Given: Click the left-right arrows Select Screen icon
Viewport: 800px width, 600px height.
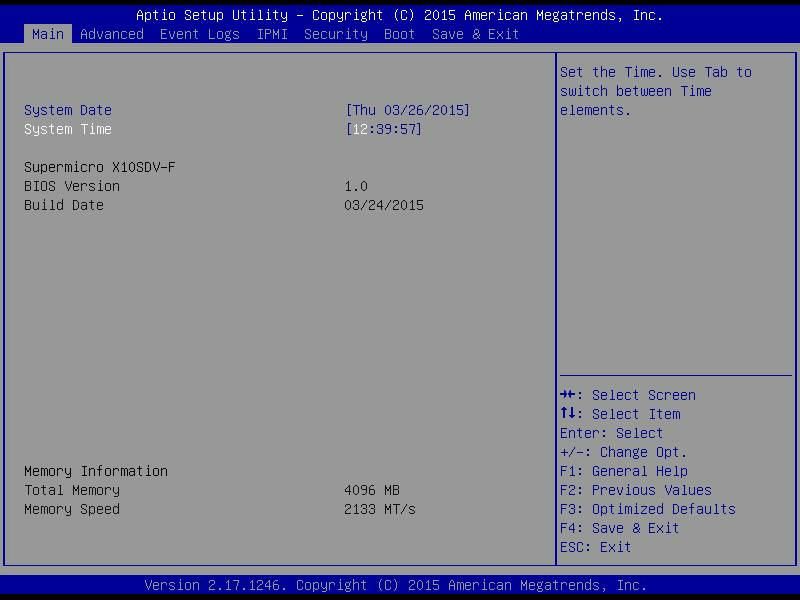Looking at the screenshot, I should click(568, 394).
